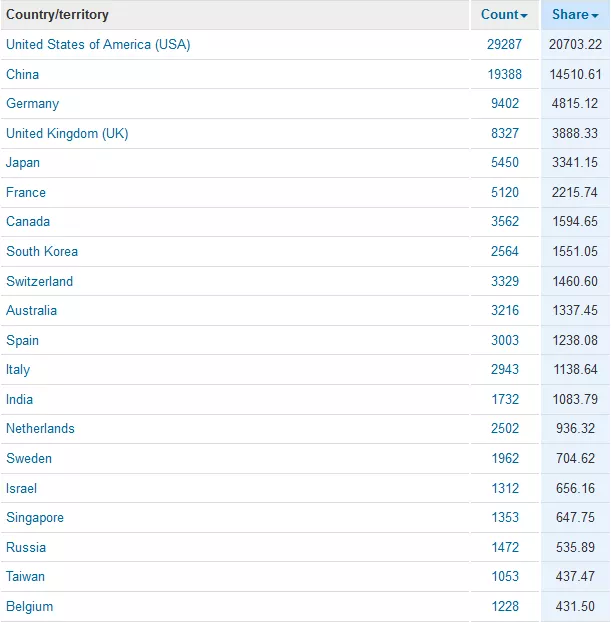Click Russia count value 1472
This screenshot has height=622, width=611.
505,547
